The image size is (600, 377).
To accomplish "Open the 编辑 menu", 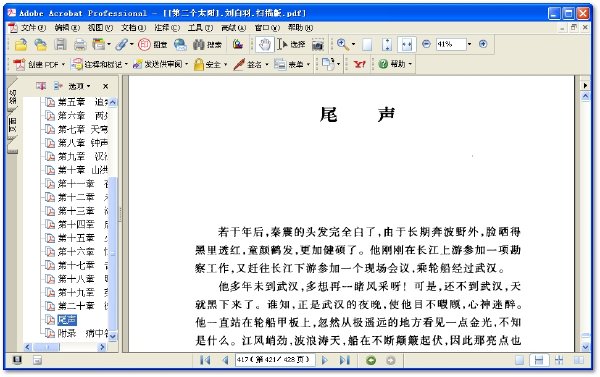I will (67, 28).
